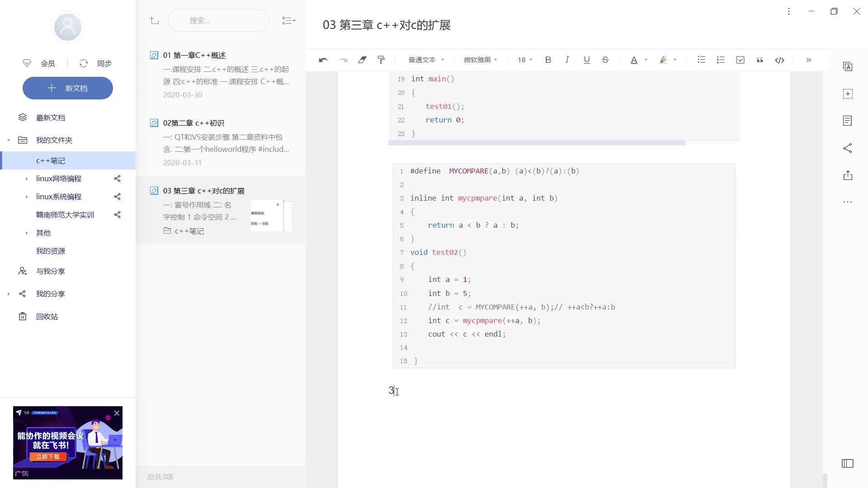Click the note 03 preview thumbnail

[271, 215]
